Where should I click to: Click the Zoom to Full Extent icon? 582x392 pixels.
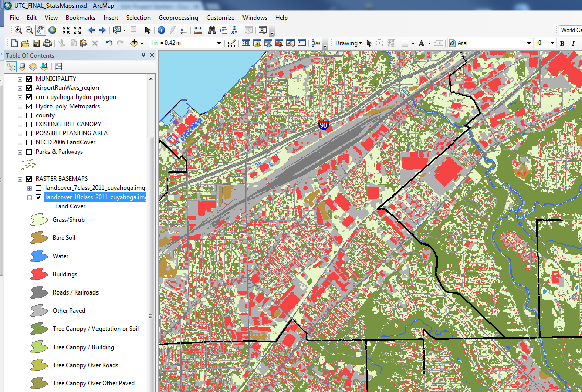[x=53, y=31]
